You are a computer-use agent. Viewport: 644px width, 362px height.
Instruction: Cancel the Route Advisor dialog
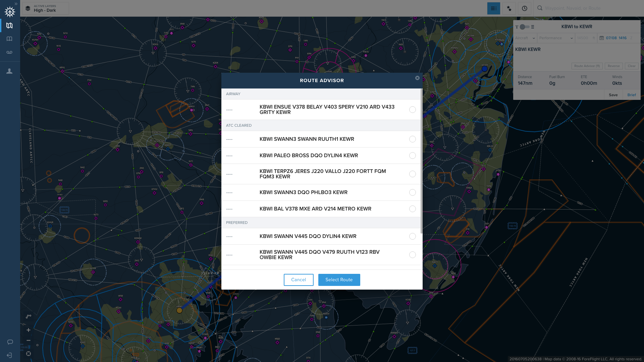click(x=299, y=280)
